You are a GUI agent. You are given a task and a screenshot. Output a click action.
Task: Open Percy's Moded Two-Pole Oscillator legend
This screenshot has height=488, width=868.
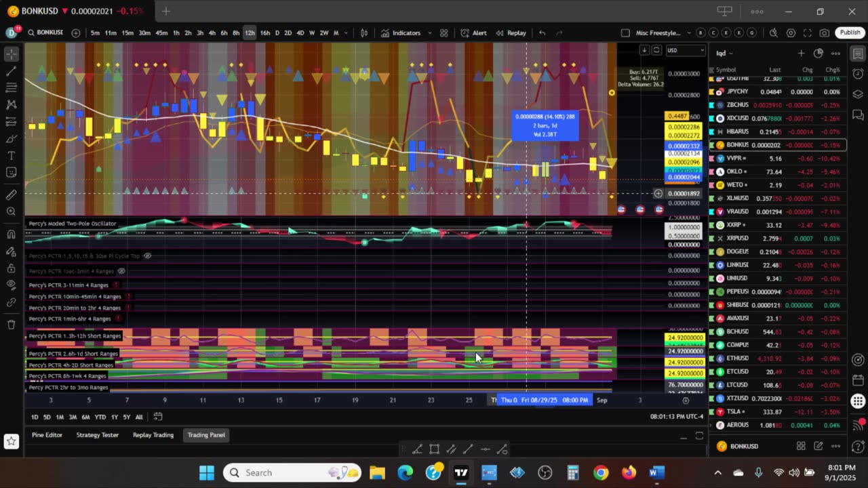click(x=73, y=224)
